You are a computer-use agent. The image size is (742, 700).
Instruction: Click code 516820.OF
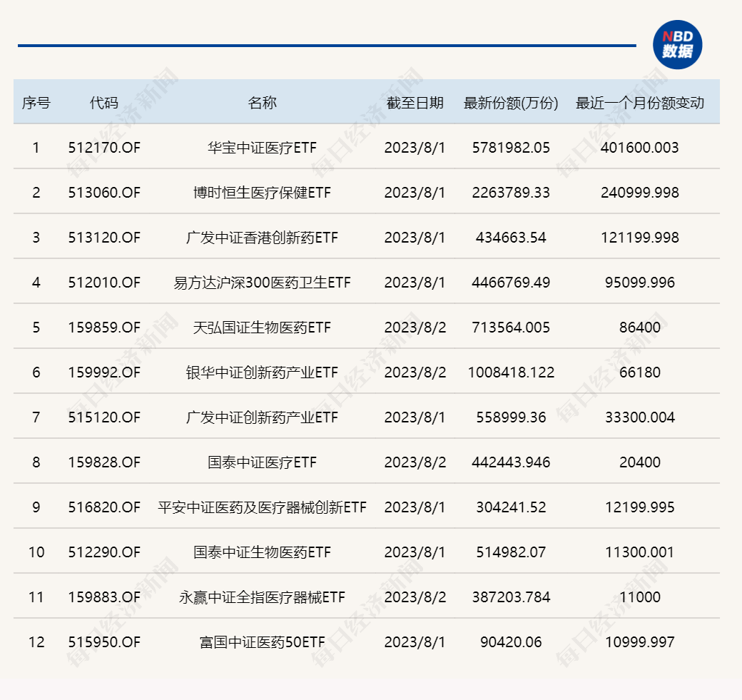coord(104,507)
